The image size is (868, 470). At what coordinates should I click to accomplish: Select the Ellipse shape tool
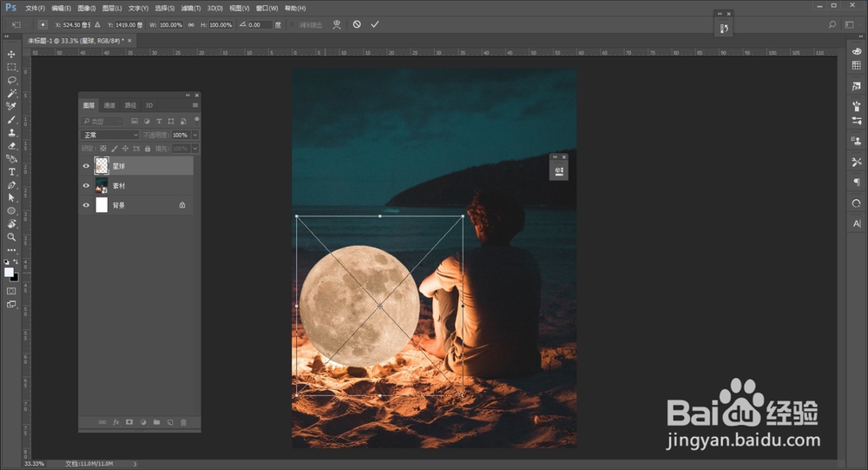(x=11, y=210)
